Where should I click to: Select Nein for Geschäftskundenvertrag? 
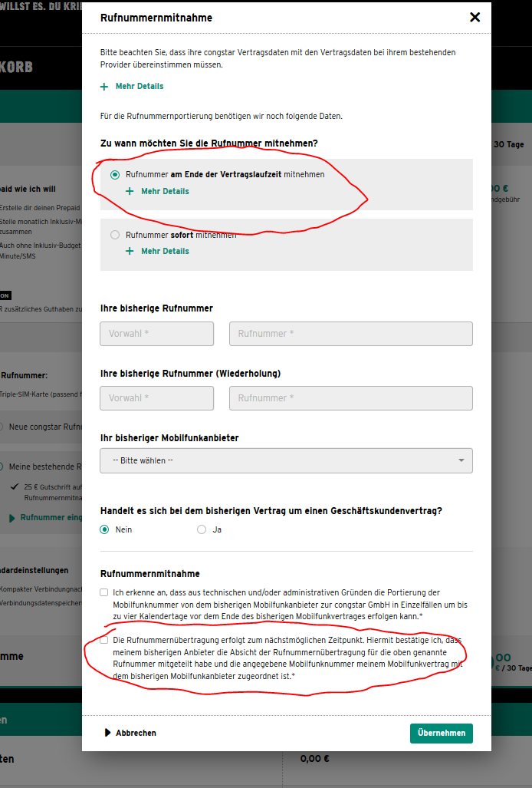tap(105, 529)
